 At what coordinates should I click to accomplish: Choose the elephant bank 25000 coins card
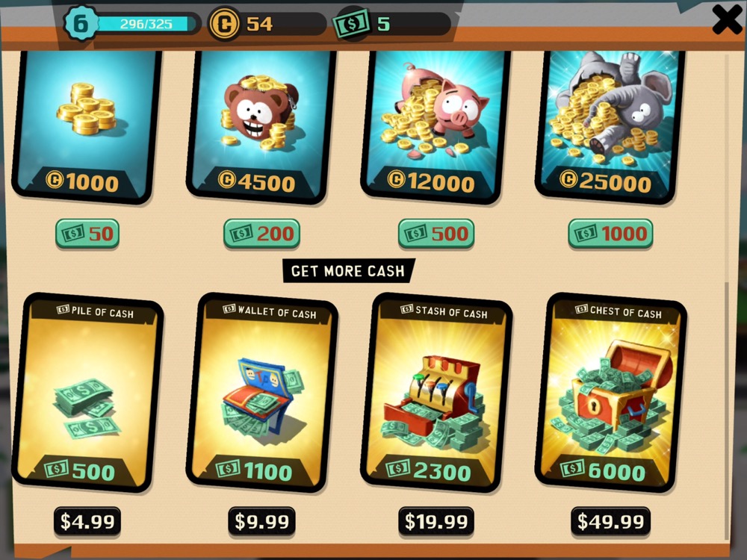click(x=610, y=127)
